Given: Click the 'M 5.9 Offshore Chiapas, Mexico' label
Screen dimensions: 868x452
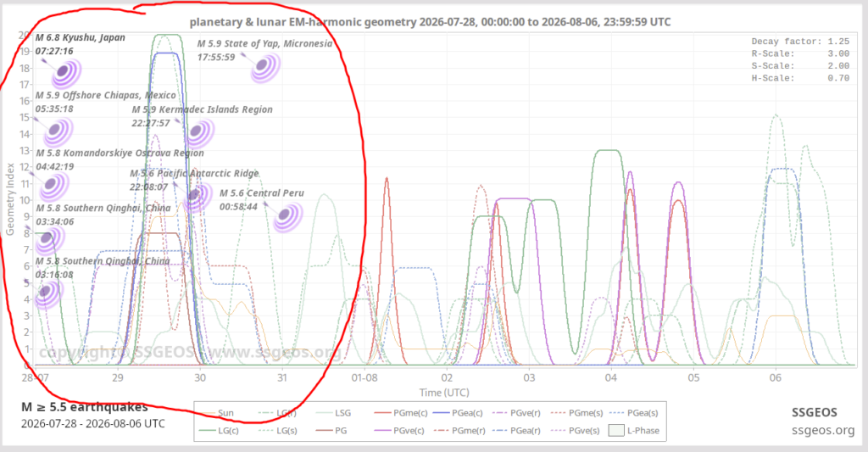Looking at the screenshot, I should pos(105,95).
